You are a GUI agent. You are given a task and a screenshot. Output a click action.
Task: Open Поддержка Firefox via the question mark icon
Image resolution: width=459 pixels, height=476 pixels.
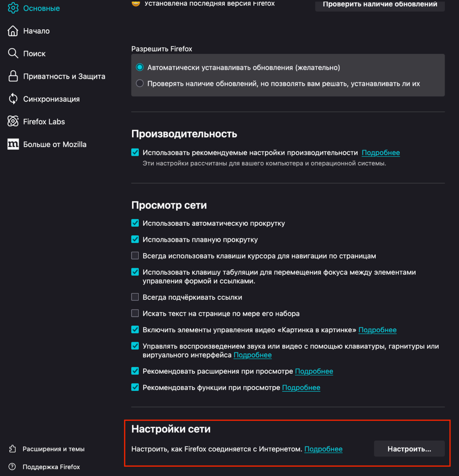(x=13, y=467)
